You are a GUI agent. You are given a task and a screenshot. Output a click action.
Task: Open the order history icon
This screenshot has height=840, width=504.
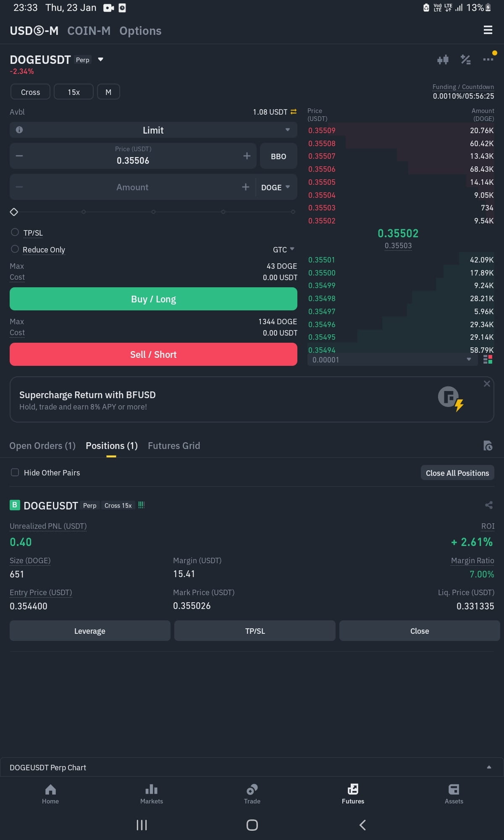488,446
